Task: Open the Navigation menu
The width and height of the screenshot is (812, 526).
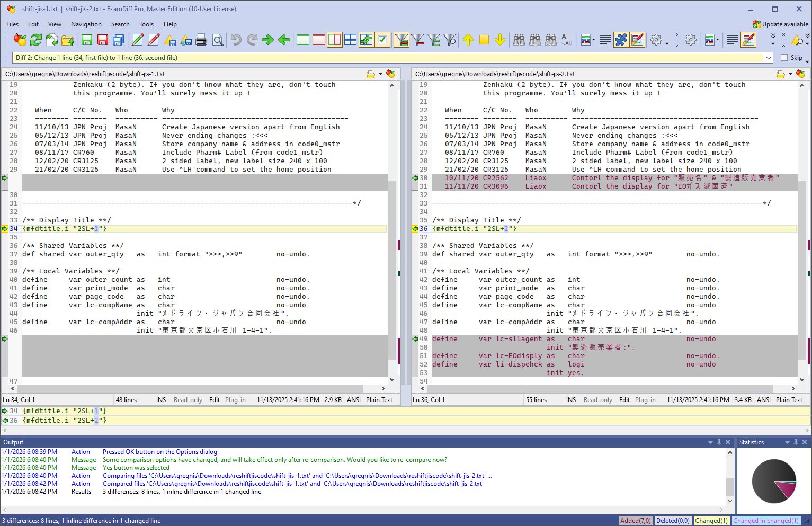Action: click(86, 24)
